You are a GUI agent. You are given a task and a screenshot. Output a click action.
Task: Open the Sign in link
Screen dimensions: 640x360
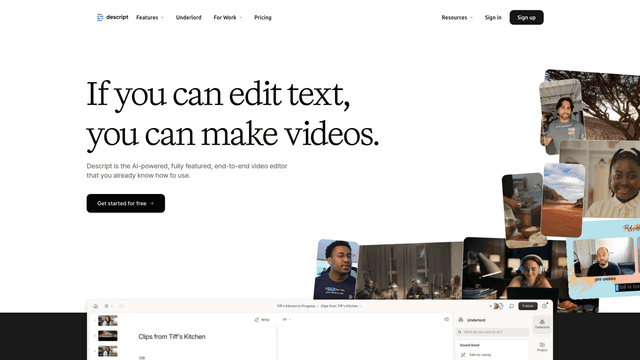[493, 18]
